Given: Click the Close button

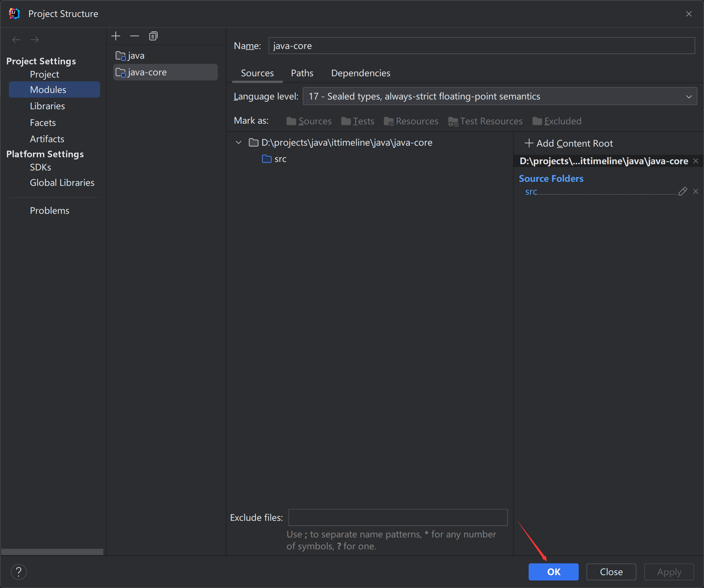Looking at the screenshot, I should point(611,572).
